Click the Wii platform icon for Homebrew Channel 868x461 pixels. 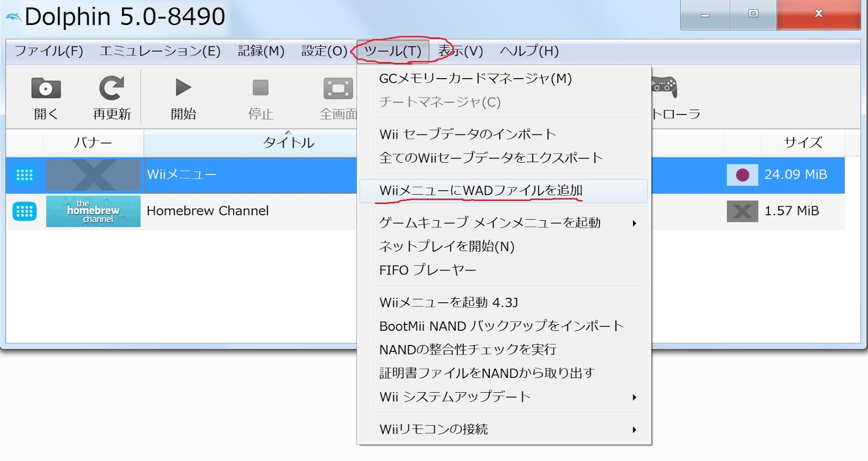pos(24,211)
